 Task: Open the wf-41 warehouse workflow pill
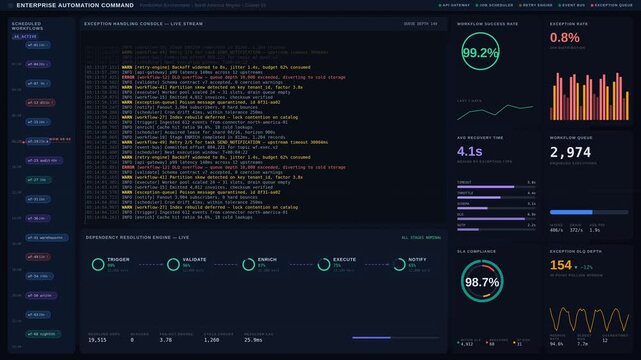[x=47, y=238]
